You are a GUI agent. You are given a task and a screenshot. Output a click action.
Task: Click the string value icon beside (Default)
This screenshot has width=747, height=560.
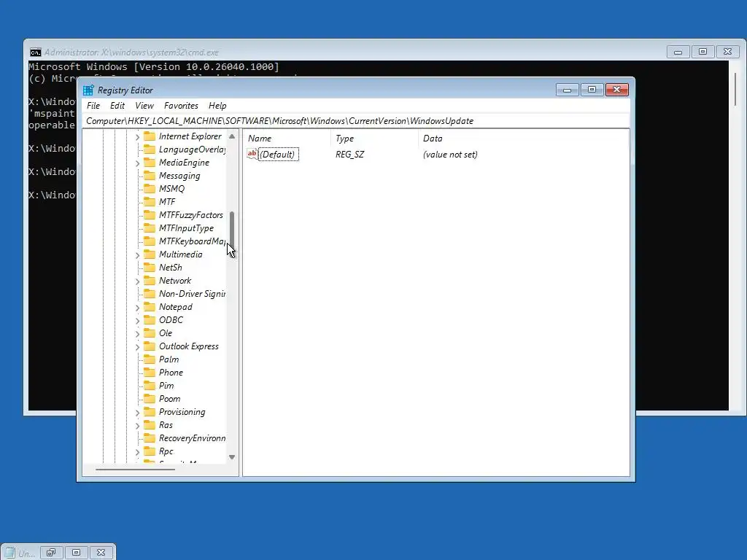252,154
